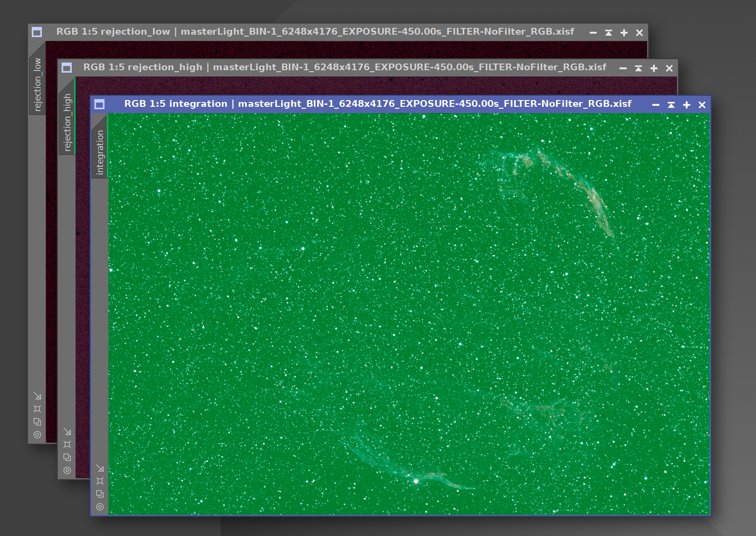This screenshot has height=536, width=756.
Task: Shade the integration window with triangle button
Action: (671, 105)
